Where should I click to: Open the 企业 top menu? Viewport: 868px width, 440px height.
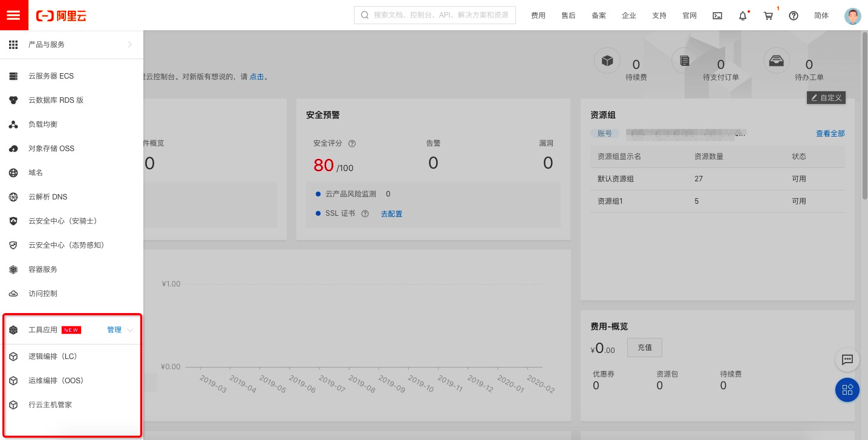pyautogui.click(x=629, y=16)
